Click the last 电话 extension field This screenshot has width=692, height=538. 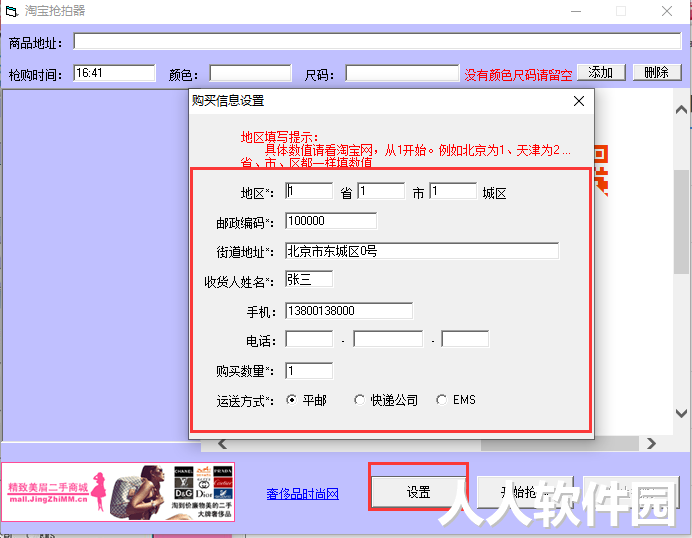(x=465, y=339)
